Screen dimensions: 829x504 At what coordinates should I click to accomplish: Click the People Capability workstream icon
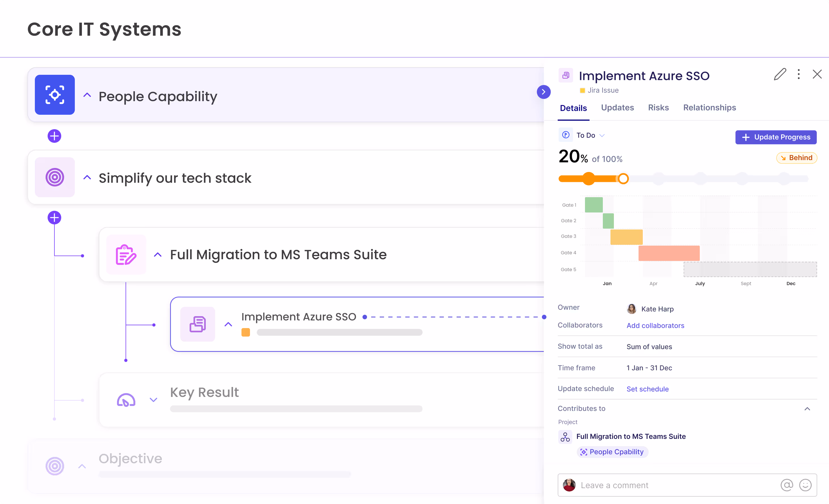point(54,95)
